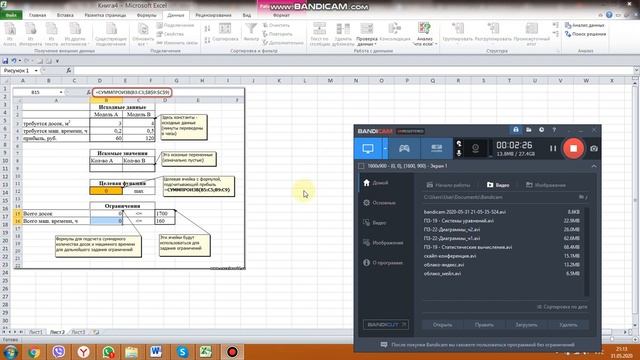Open the Windows Start button
Image resolution: width=640 pixels, height=360 pixels.
click(10, 352)
